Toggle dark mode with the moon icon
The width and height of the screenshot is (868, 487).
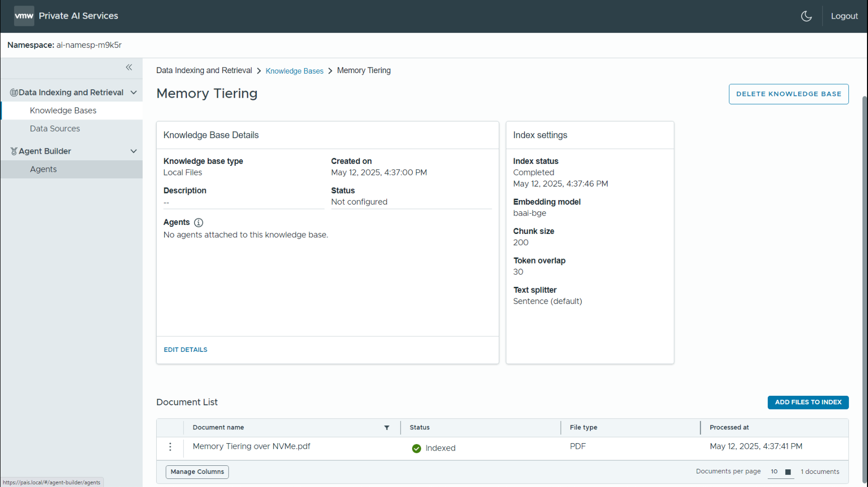(807, 16)
